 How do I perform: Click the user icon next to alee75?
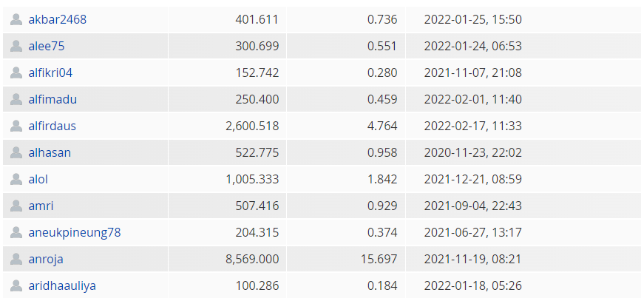(x=16, y=47)
